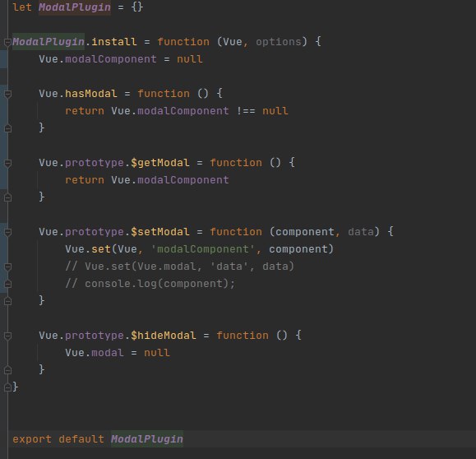Collapse the Vue.hasModal function fold marker
The image size is (476, 459).
[8, 94]
